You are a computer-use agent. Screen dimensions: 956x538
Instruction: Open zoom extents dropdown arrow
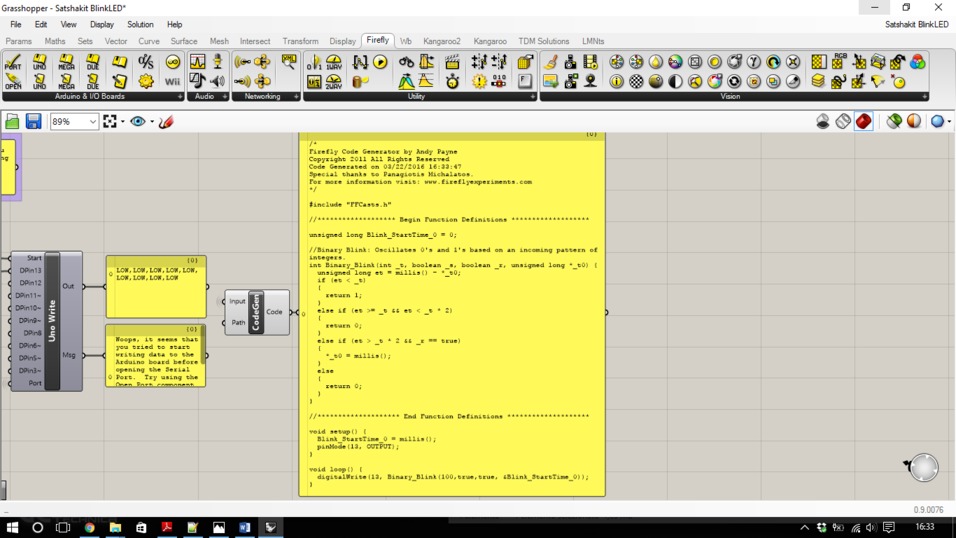tap(123, 121)
